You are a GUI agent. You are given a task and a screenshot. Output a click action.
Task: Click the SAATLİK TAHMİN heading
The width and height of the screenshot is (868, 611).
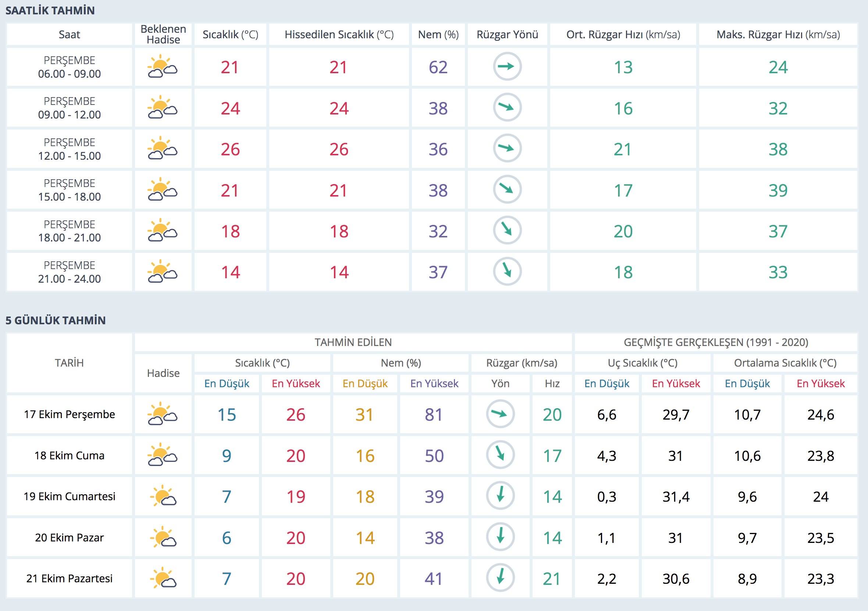(x=50, y=10)
